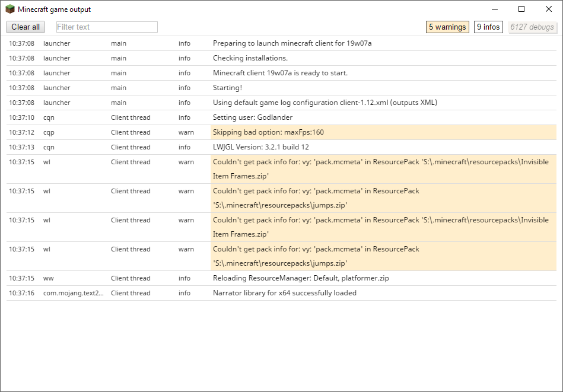The height and width of the screenshot is (392, 563).
Task: Enable the 6127 debugs filter
Action: pyautogui.click(x=532, y=27)
